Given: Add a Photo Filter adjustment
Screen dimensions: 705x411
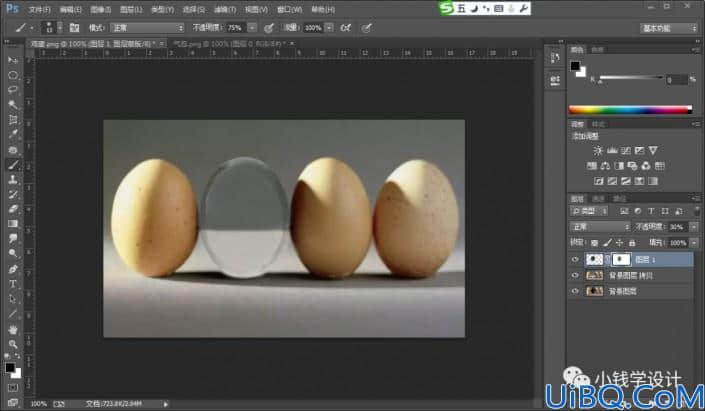Looking at the screenshot, I should tap(633, 166).
